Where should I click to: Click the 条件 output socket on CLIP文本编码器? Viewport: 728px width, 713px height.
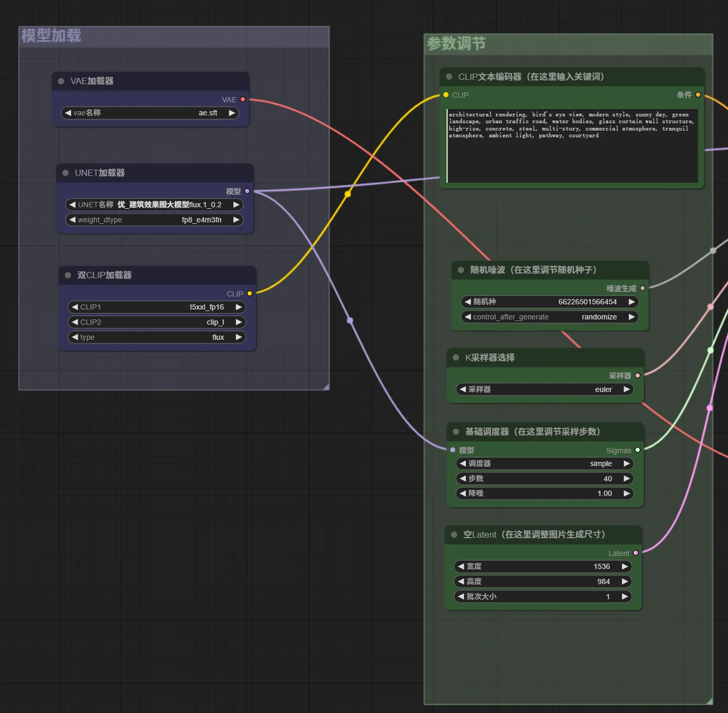pos(698,95)
